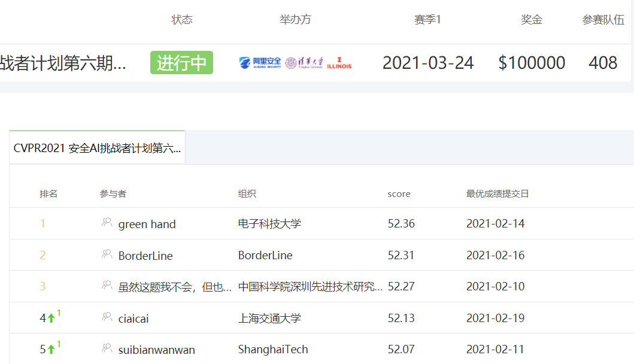Click score 52.07

pos(401,350)
